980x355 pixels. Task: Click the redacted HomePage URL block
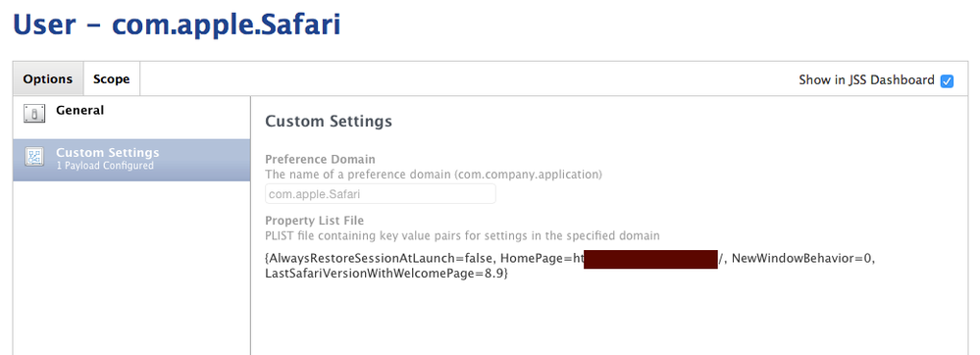click(650, 258)
